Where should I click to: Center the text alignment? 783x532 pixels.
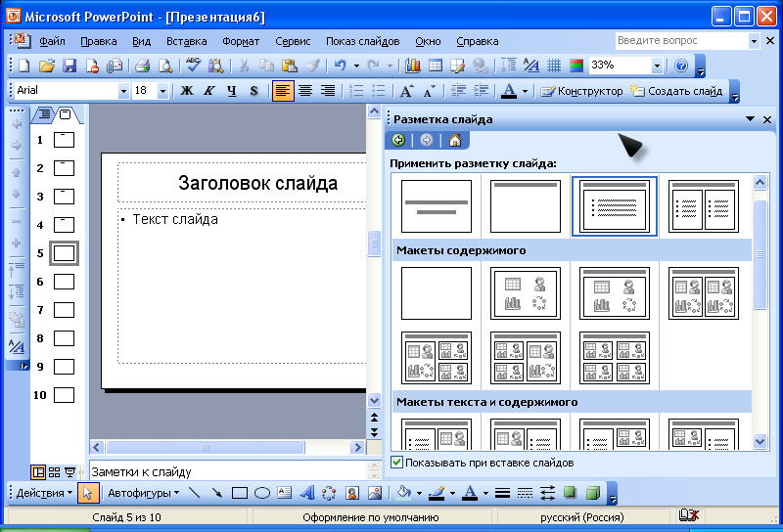(x=305, y=91)
